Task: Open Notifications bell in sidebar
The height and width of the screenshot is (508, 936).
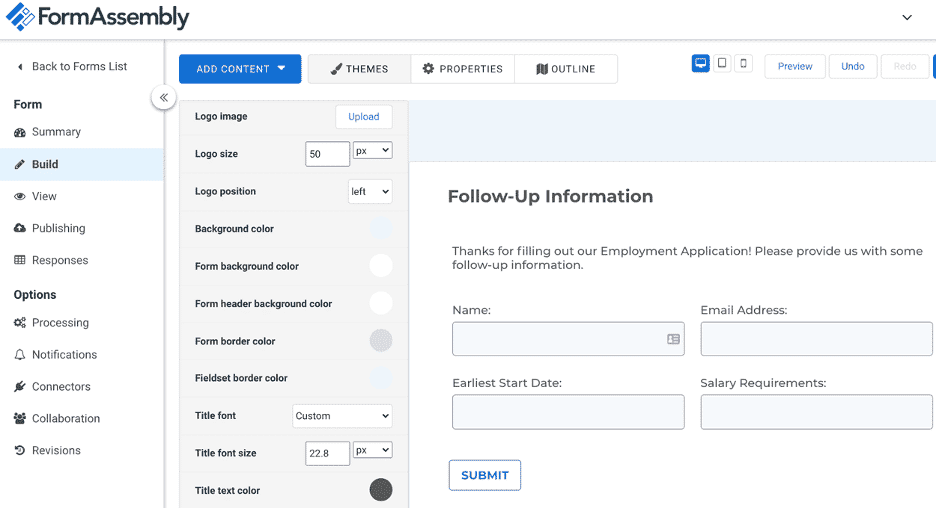Action: [64, 355]
